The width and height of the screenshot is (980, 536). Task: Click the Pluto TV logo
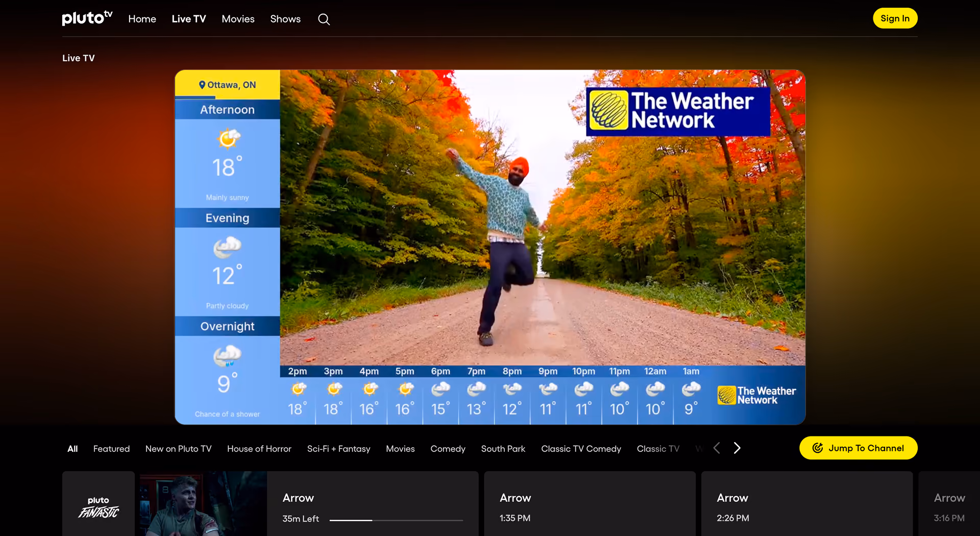click(x=87, y=18)
